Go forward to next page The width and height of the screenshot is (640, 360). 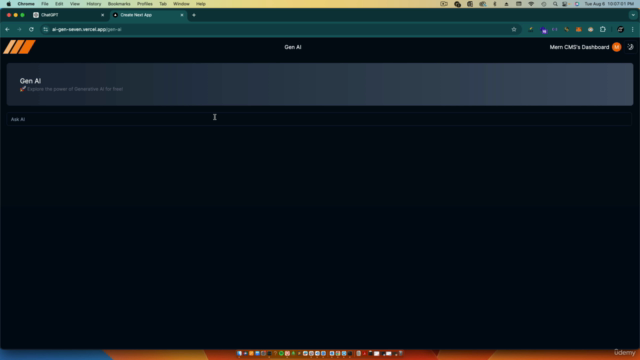19,29
